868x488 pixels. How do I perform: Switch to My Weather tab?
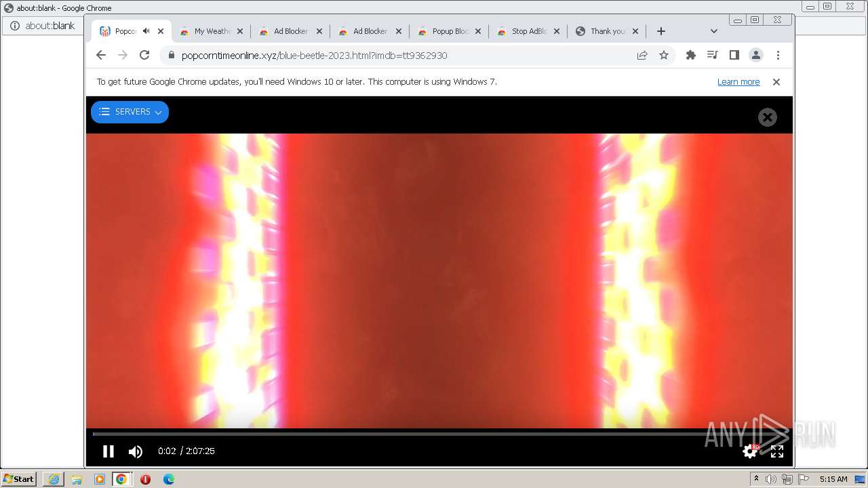click(212, 31)
